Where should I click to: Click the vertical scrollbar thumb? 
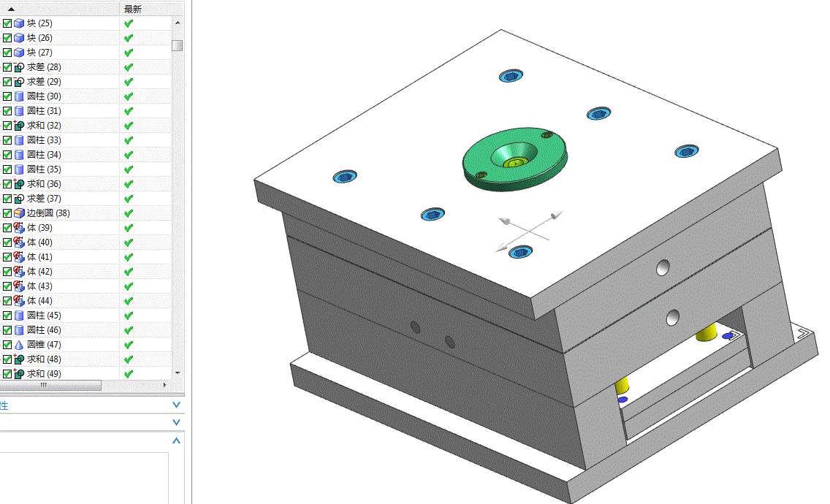[x=178, y=45]
